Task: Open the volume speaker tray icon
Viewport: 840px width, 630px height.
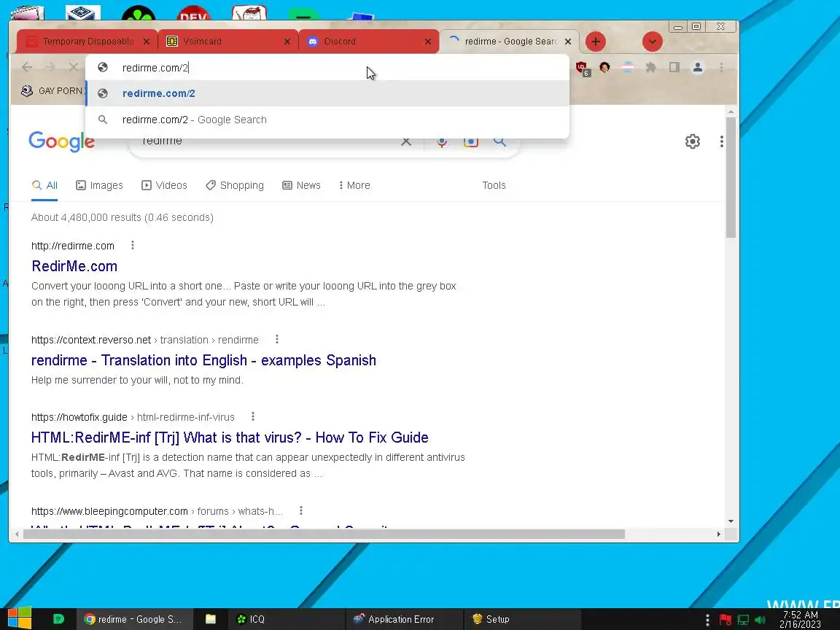Action: (x=761, y=620)
